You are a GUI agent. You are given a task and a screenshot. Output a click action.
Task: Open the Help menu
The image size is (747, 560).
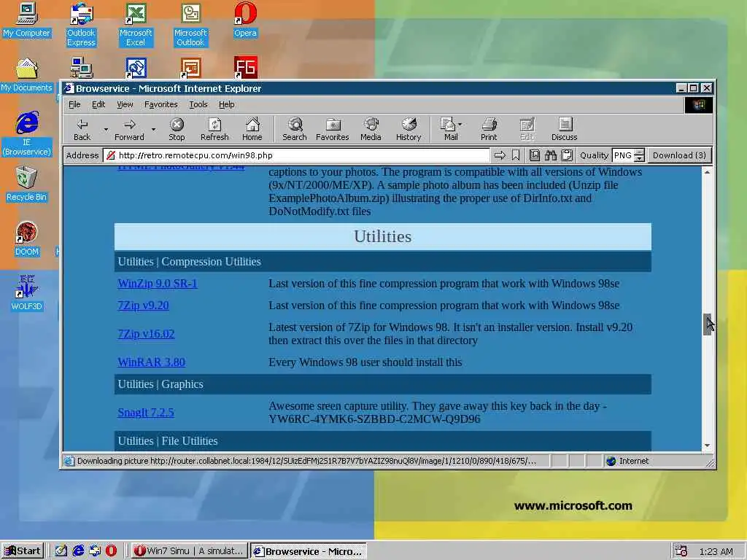[227, 104]
